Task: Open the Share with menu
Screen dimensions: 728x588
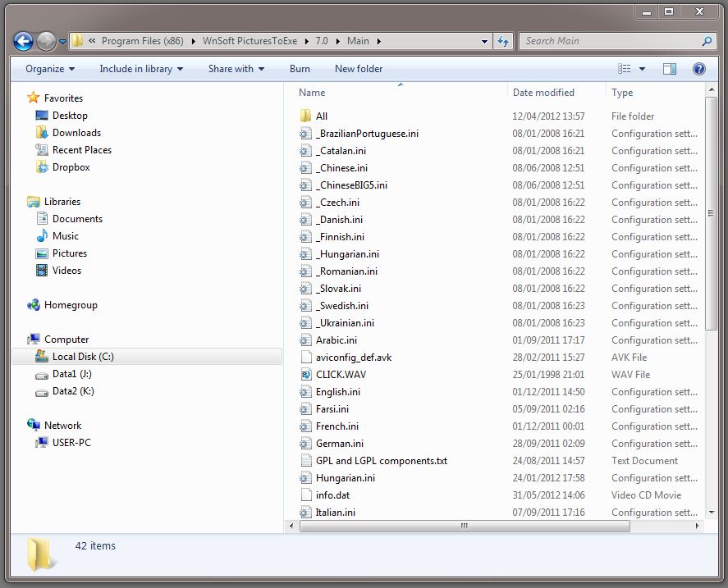Action: (236, 69)
